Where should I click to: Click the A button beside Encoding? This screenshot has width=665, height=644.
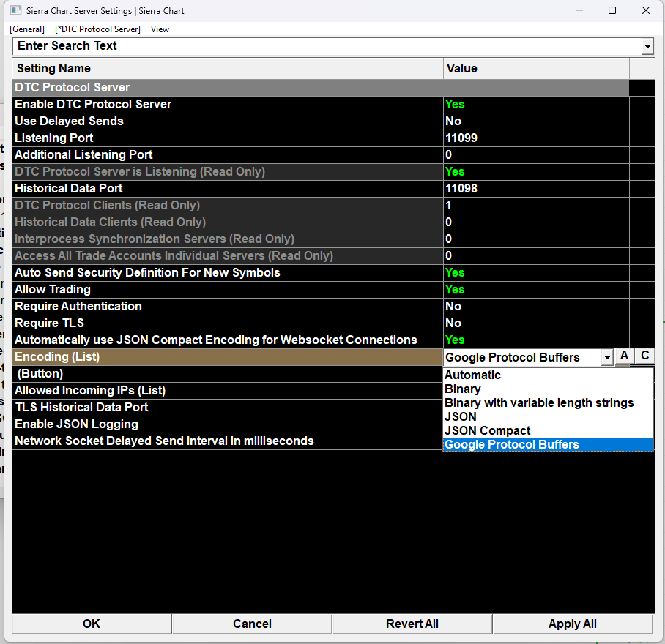624,356
